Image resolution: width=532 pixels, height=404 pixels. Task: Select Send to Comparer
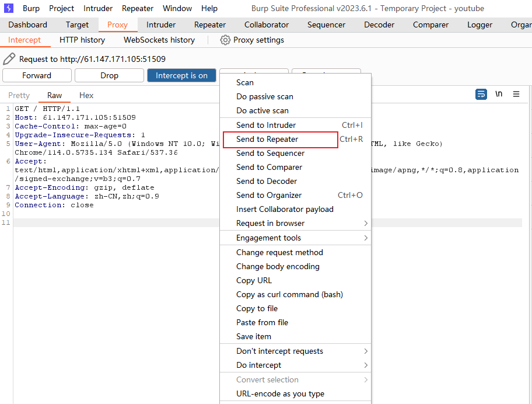pyautogui.click(x=295, y=168)
